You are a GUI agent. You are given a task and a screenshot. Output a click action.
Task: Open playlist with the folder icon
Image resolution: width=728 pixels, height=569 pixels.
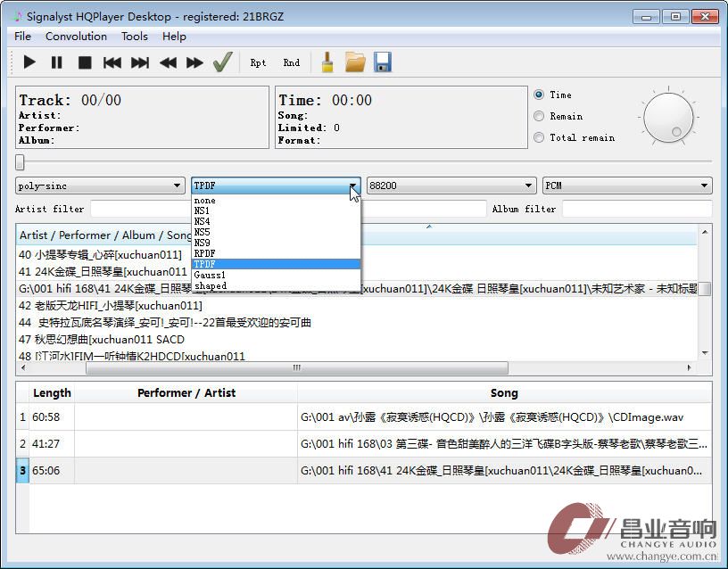pos(355,62)
